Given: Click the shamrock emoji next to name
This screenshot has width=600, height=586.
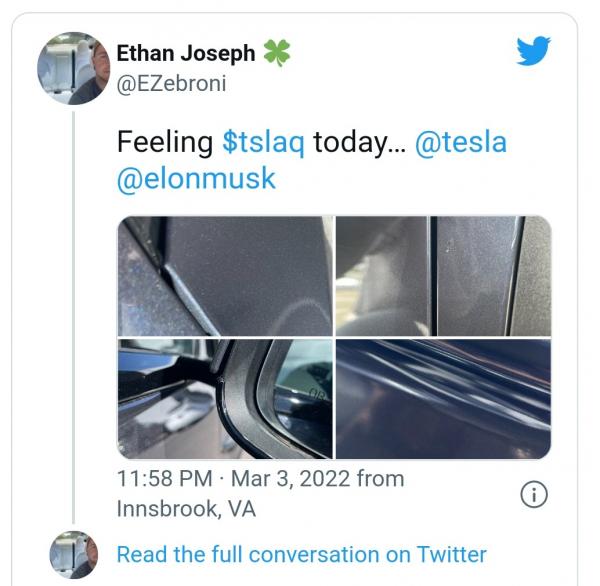Looking at the screenshot, I should (277, 52).
